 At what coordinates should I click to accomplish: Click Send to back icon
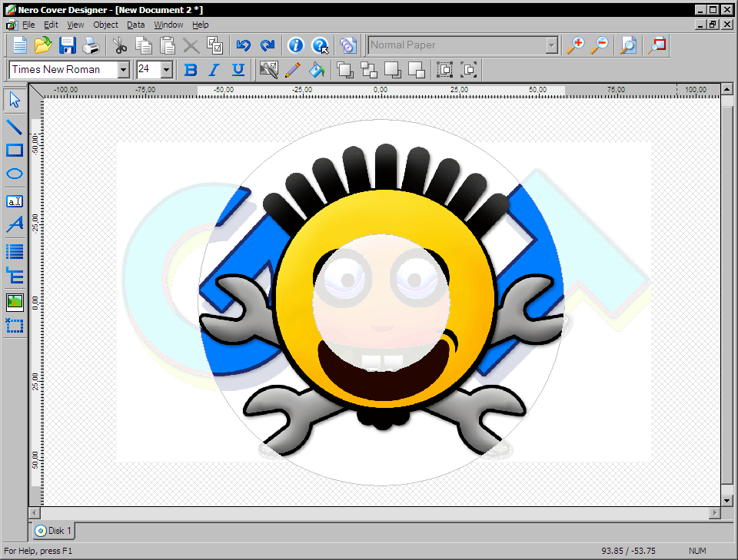(x=417, y=70)
